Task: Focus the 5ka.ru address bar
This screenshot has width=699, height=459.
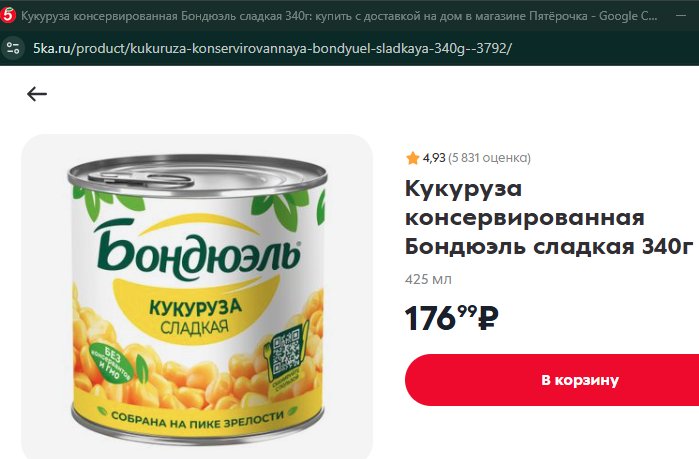Action: (x=272, y=48)
